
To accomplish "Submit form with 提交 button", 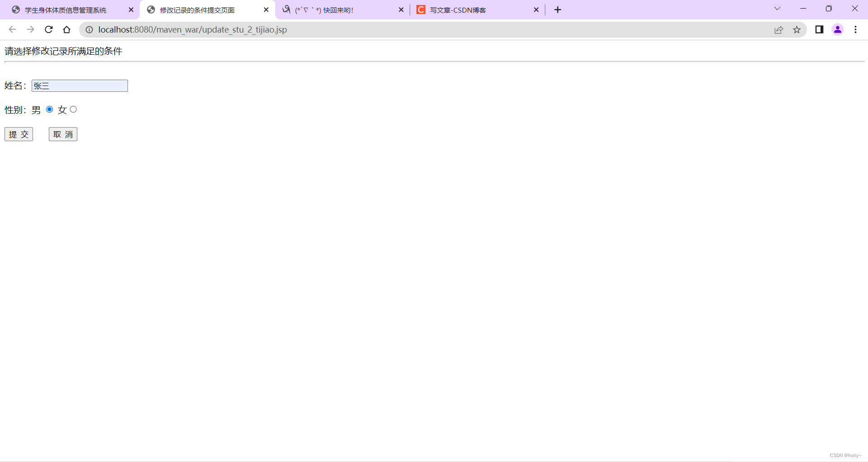I will point(19,134).
